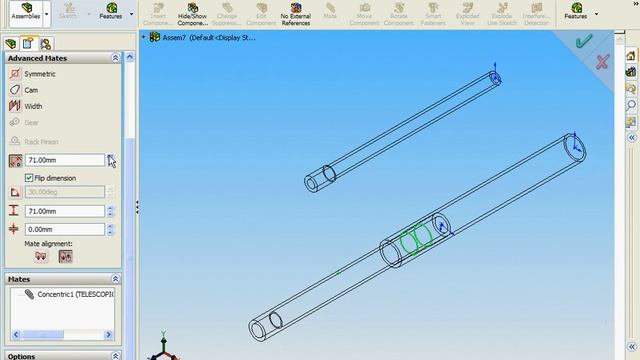The image size is (640, 360).
Task: Click the distance value field showing 71.00mm
Action: click(64, 160)
